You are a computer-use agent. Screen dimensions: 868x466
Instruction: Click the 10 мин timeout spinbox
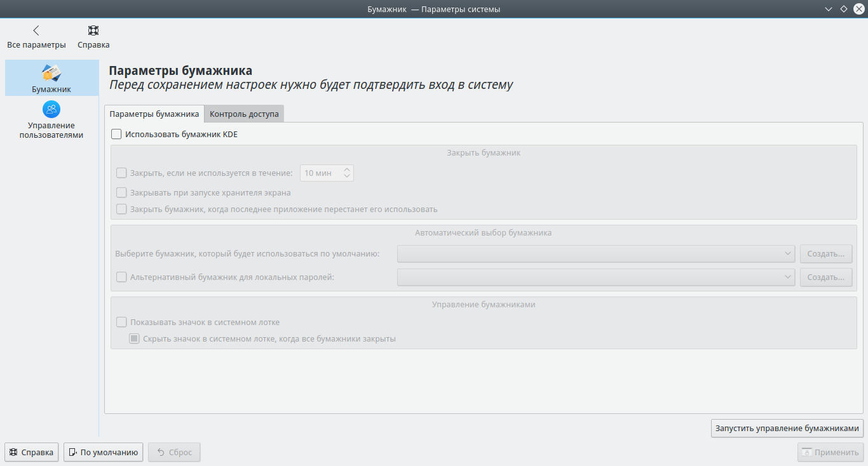pyautogui.click(x=327, y=173)
